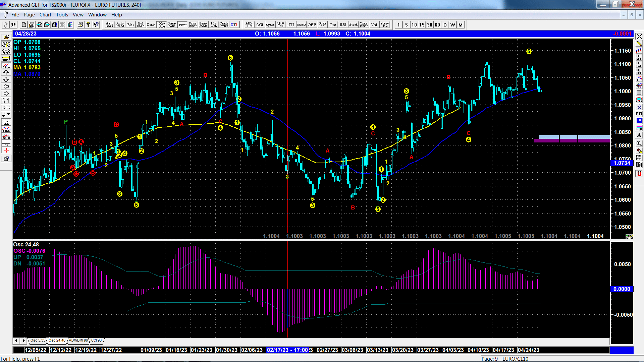Click the indicator tabs scroll-right arrow

click(x=23, y=341)
